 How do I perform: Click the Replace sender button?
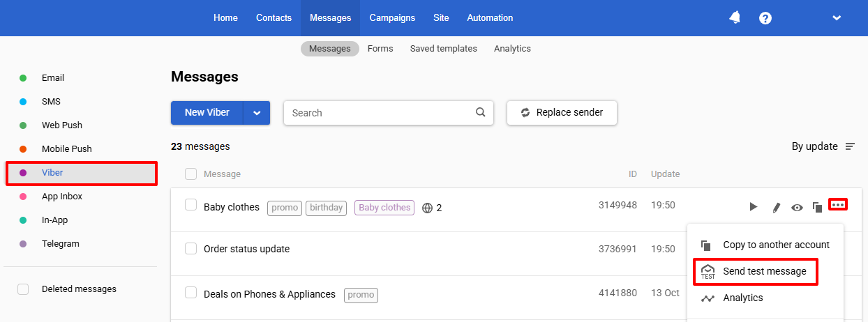[562, 112]
